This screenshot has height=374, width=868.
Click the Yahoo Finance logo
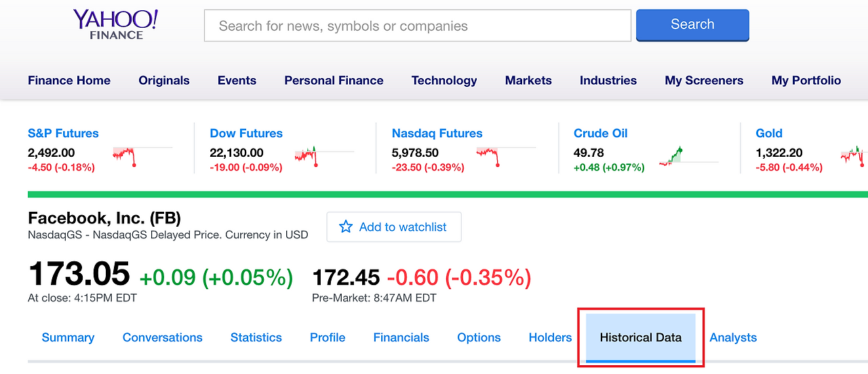tap(115, 24)
